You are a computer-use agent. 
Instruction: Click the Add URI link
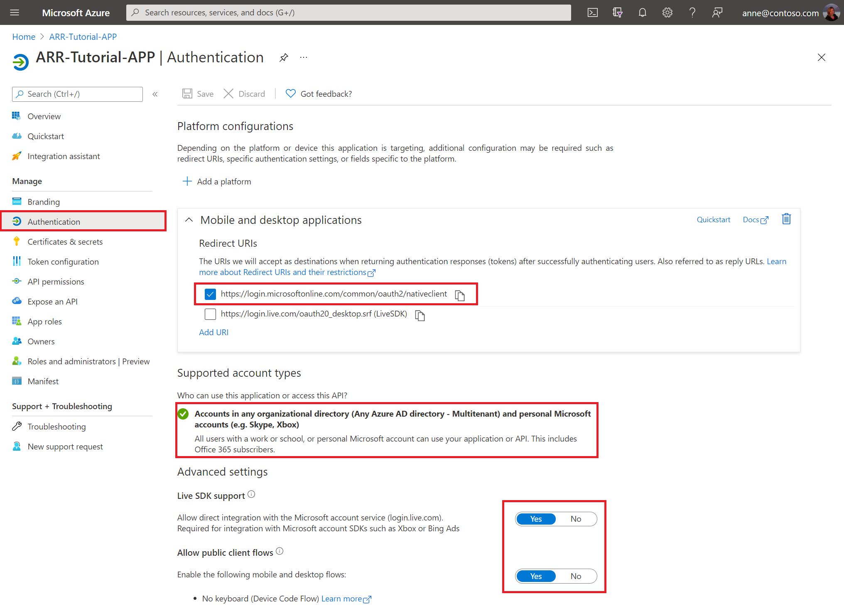pos(213,332)
